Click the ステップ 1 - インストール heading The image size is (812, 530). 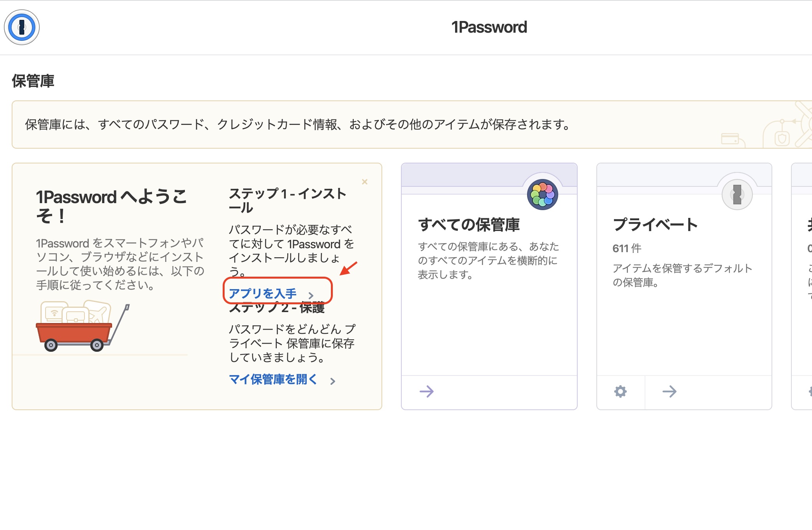click(287, 200)
